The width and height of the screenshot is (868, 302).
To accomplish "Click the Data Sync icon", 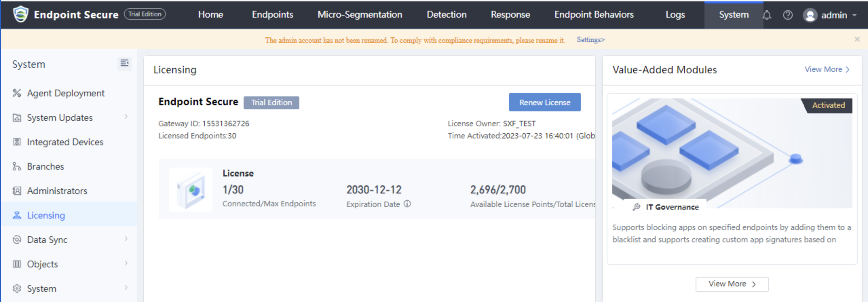I will pyautogui.click(x=17, y=240).
